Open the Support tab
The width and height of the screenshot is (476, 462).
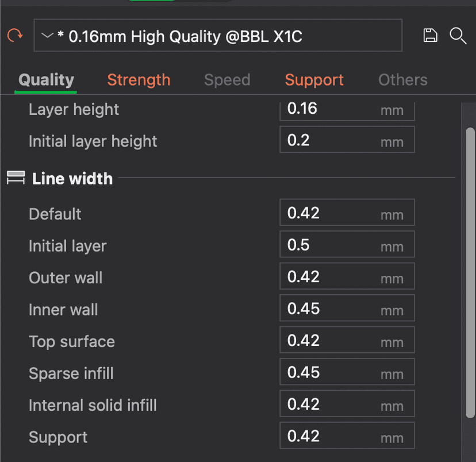point(314,80)
